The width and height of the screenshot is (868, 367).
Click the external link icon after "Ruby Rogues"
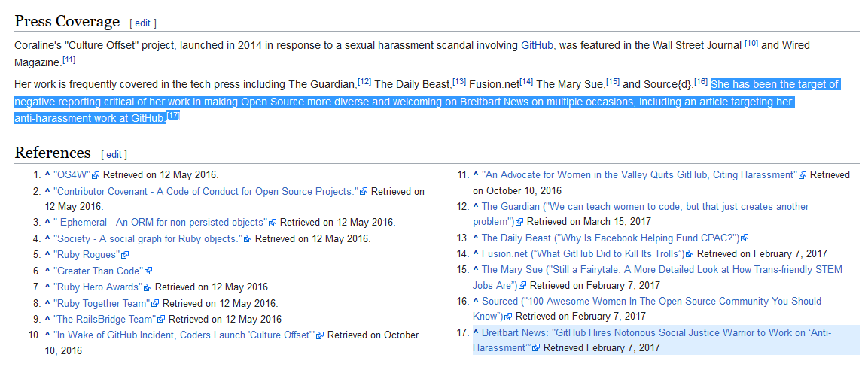pos(125,256)
